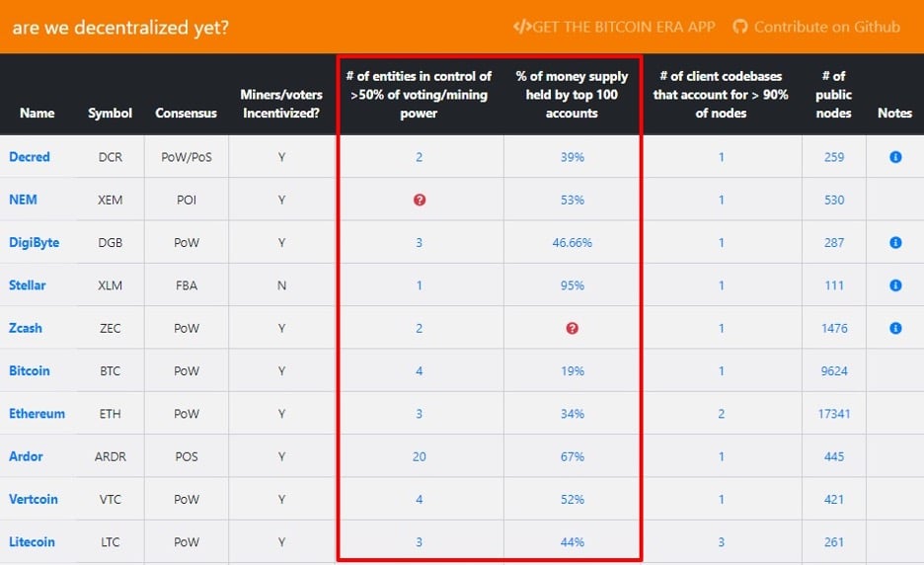
Task: Click the ETH symbol cell
Action: pyautogui.click(x=111, y=414)
